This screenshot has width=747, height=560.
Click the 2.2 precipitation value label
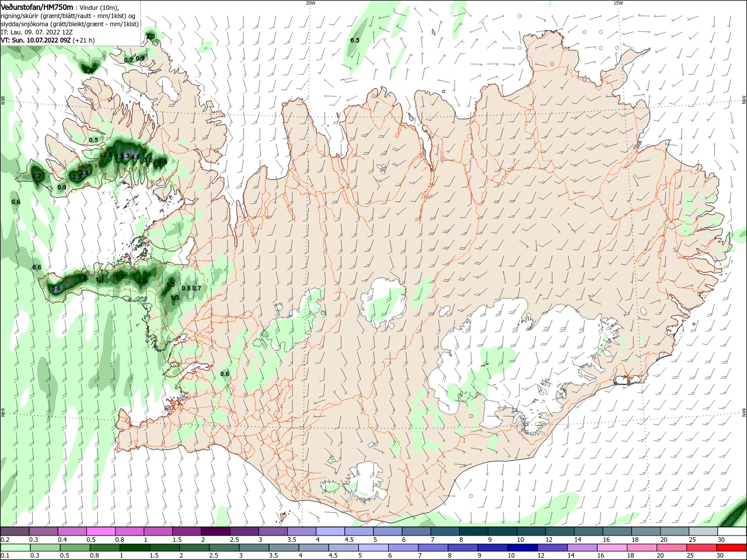click(37, 176)
